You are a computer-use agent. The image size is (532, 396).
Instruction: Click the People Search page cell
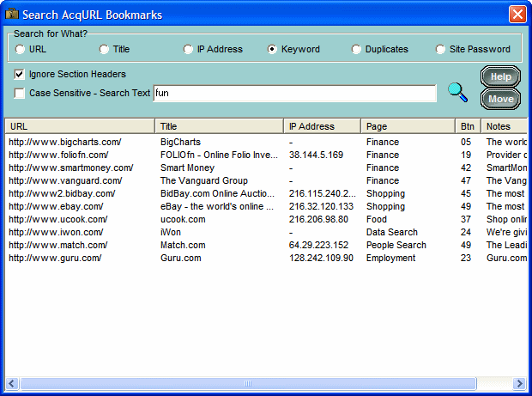[396, 245]
